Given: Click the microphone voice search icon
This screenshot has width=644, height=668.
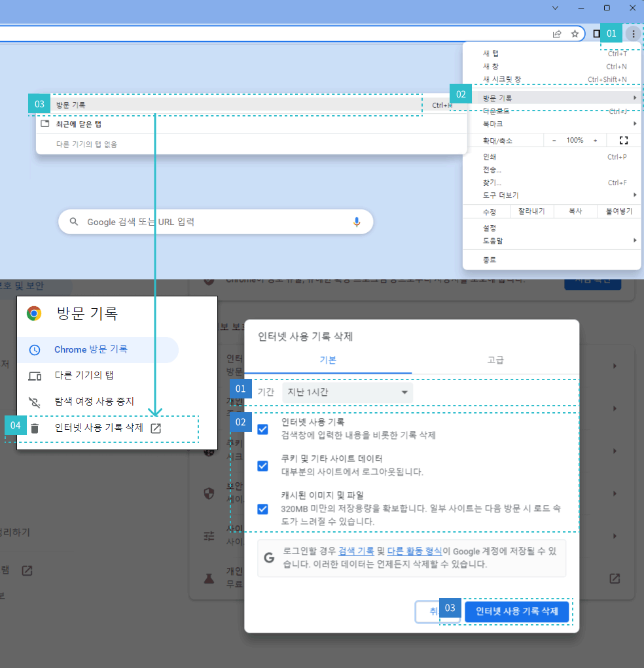Looking at the screenshot, I should (x=357, y=222).
